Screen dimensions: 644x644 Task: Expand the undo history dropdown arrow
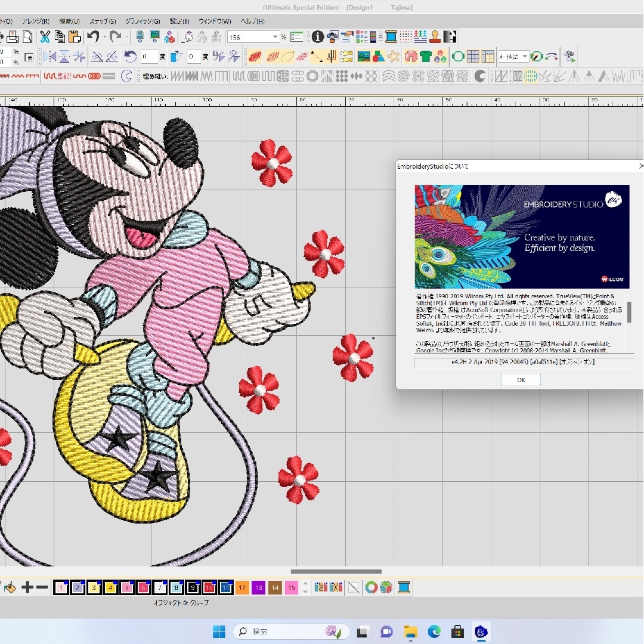tap(105, 37)
